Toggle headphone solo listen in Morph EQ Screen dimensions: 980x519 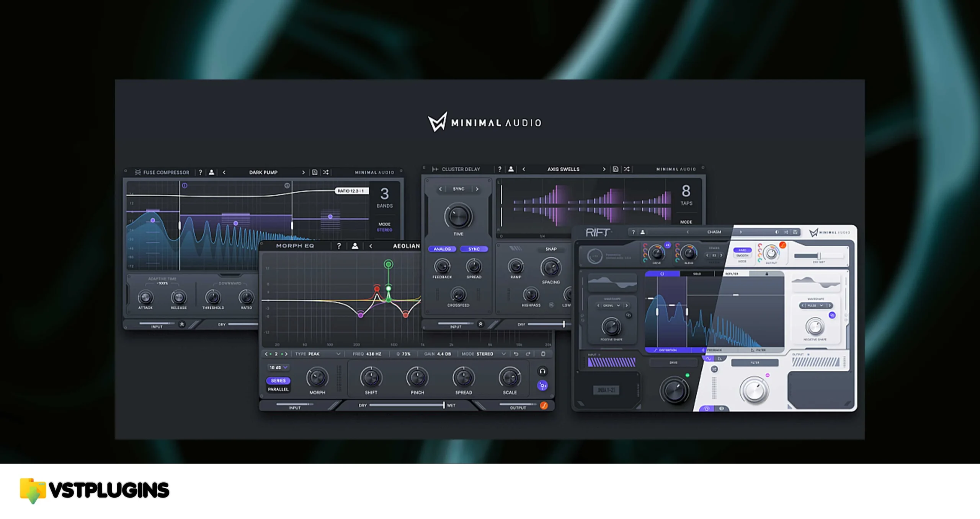(x=542, y=371)
